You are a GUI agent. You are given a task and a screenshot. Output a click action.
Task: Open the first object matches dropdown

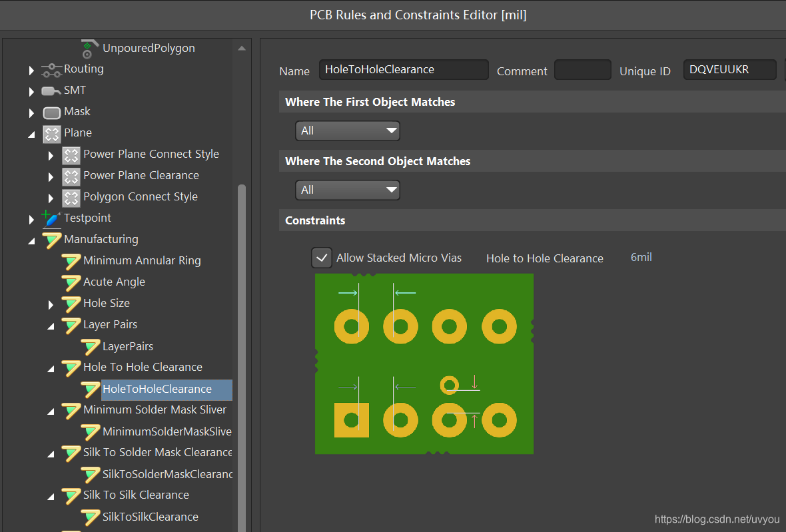click(347, 131)
